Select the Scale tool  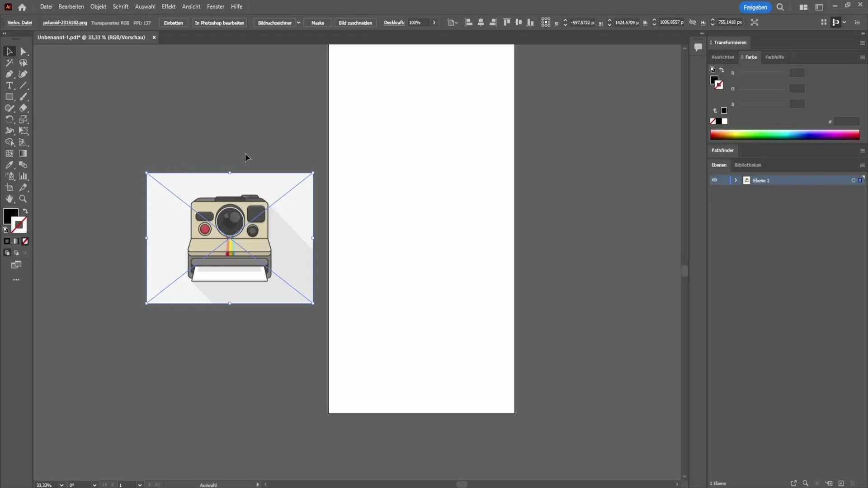24,119
